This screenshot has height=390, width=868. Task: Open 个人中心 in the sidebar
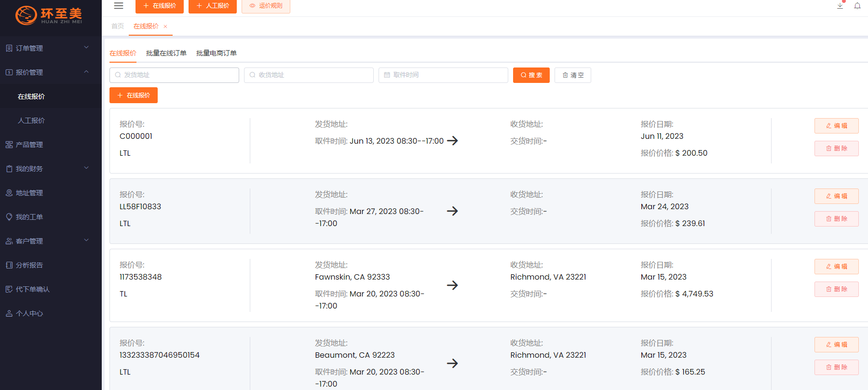(x=29, y=313)
